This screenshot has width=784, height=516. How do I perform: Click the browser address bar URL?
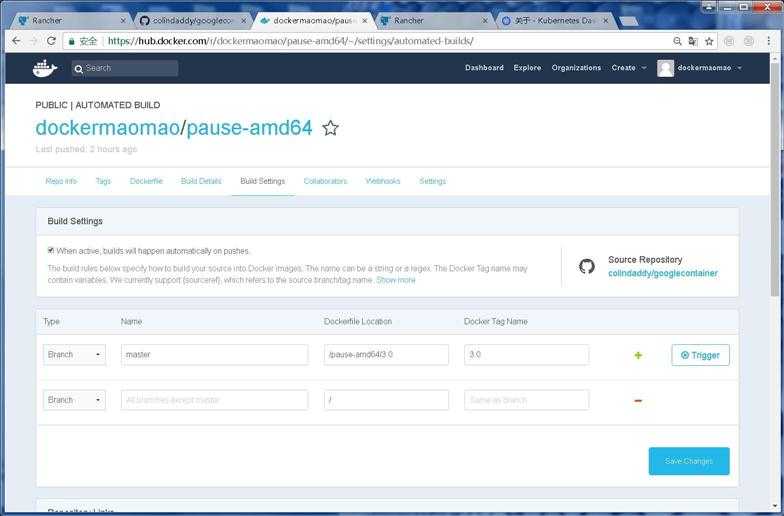(x=290, y=42)
